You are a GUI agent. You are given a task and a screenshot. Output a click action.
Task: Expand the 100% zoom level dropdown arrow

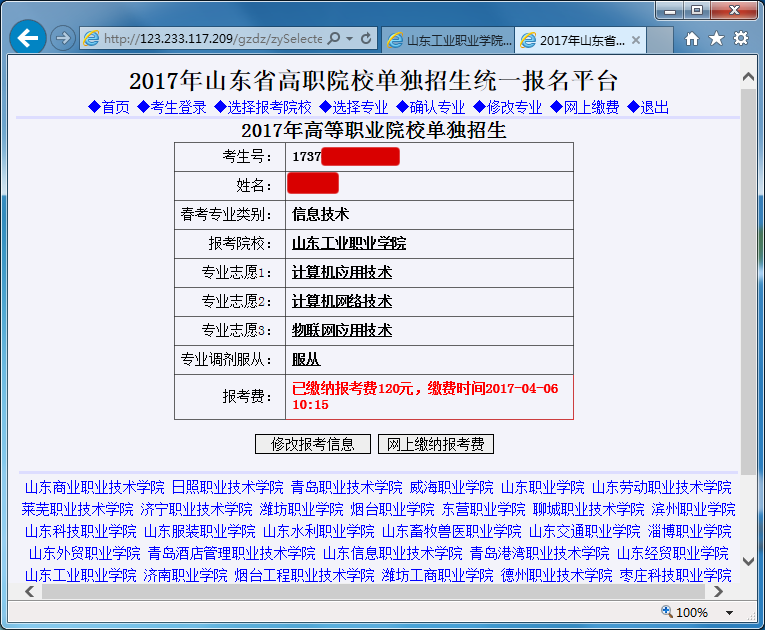[x=729, y=613]
